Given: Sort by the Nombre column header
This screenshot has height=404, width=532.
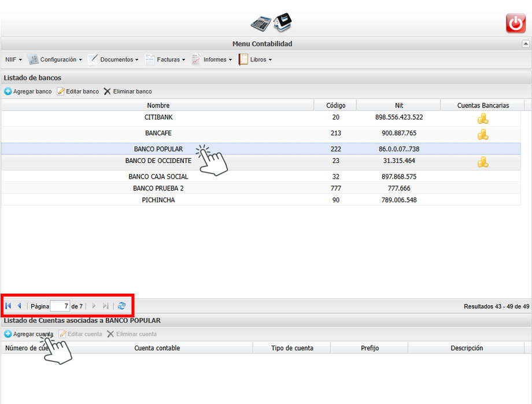Looking at the screenshot, I should coord(158,106).
